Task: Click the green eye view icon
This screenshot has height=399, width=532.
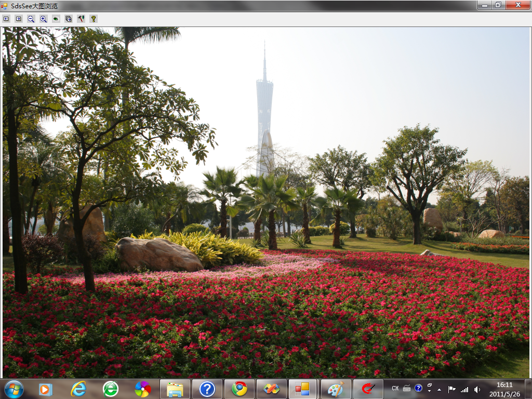Action: coord(56,19)
